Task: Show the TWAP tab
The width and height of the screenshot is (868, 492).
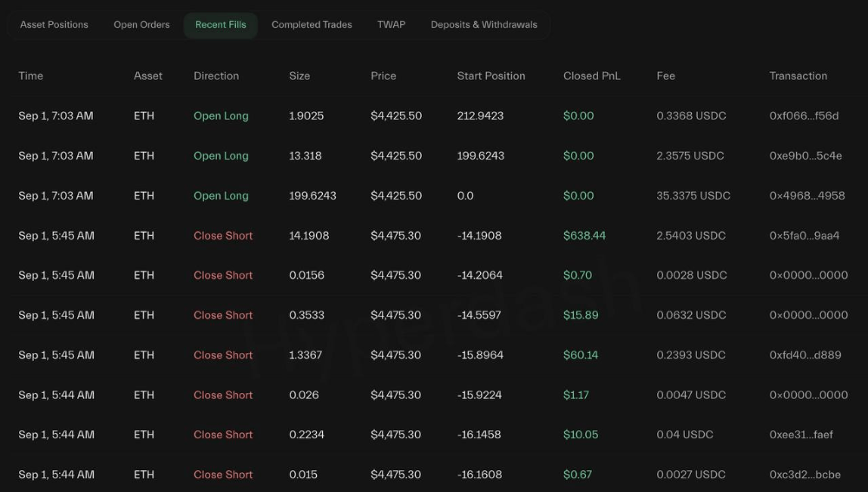Action: [x=391, y=24]
